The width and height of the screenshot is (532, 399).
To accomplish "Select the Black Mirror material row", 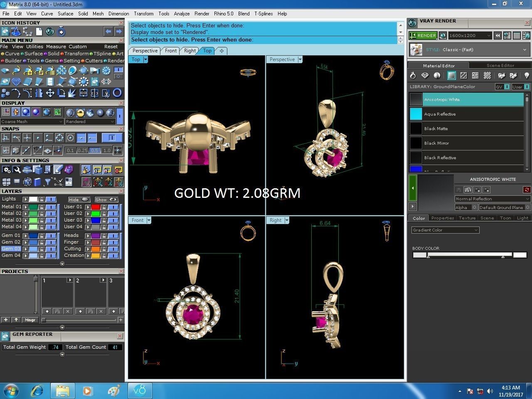I will coord(466,143).
